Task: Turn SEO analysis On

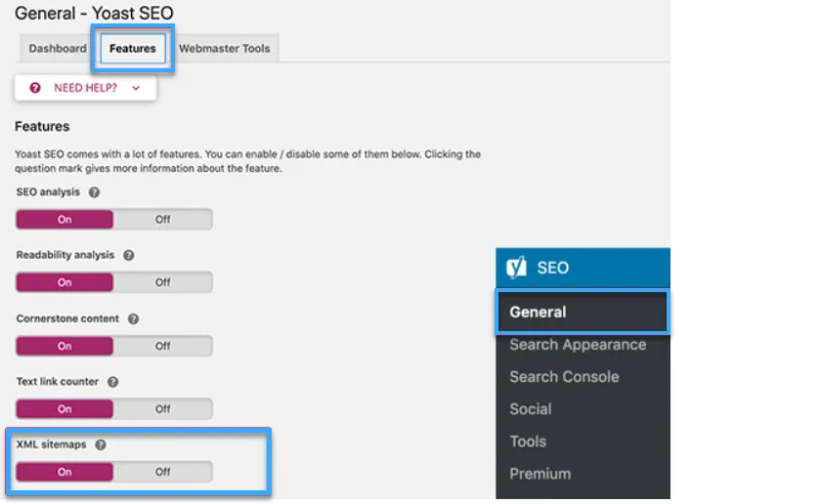Action: pyautogui.click(x=65, y=220)
